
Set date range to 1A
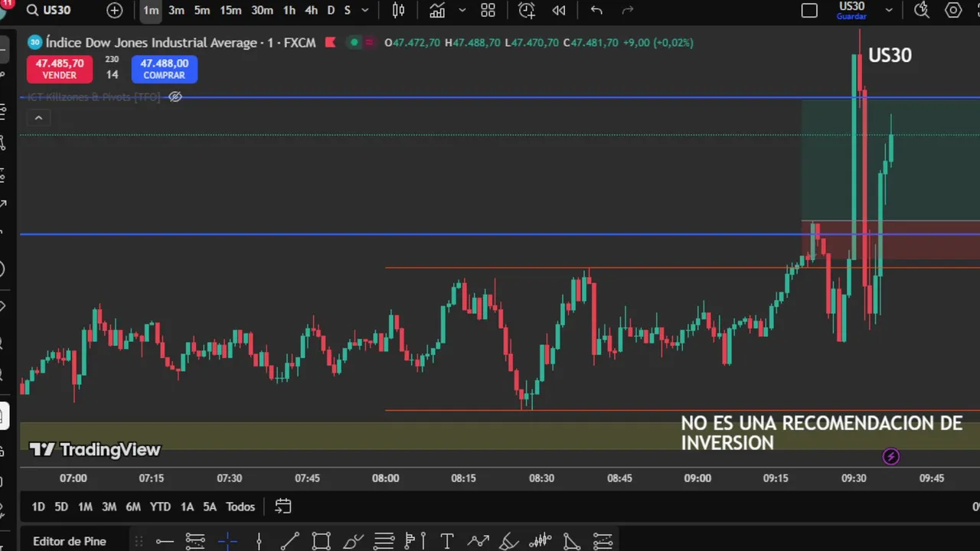tap(187, 507)
